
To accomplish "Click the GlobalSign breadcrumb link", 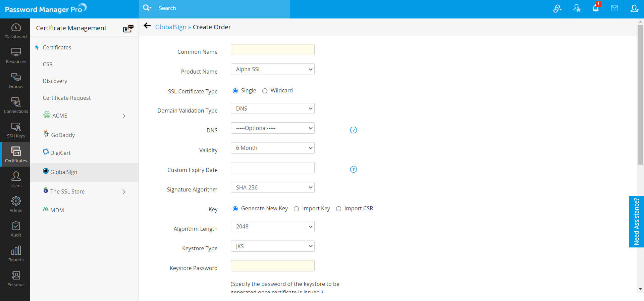I will click(x=171, y=27).
